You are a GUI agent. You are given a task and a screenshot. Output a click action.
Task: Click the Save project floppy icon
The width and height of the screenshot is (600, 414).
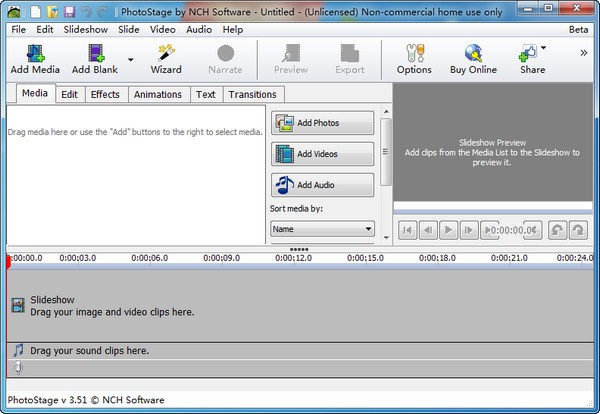tap(69, 12)
